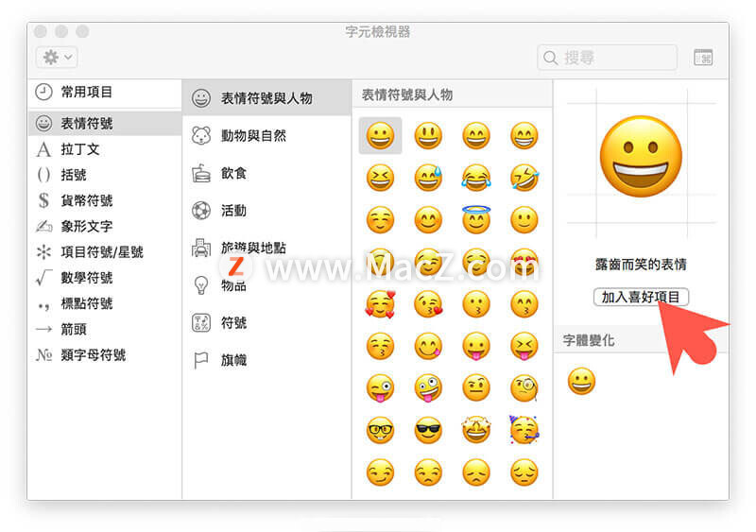Select the winking face with tongue emoji
The image size is (756, 532).
click(381, 388)
